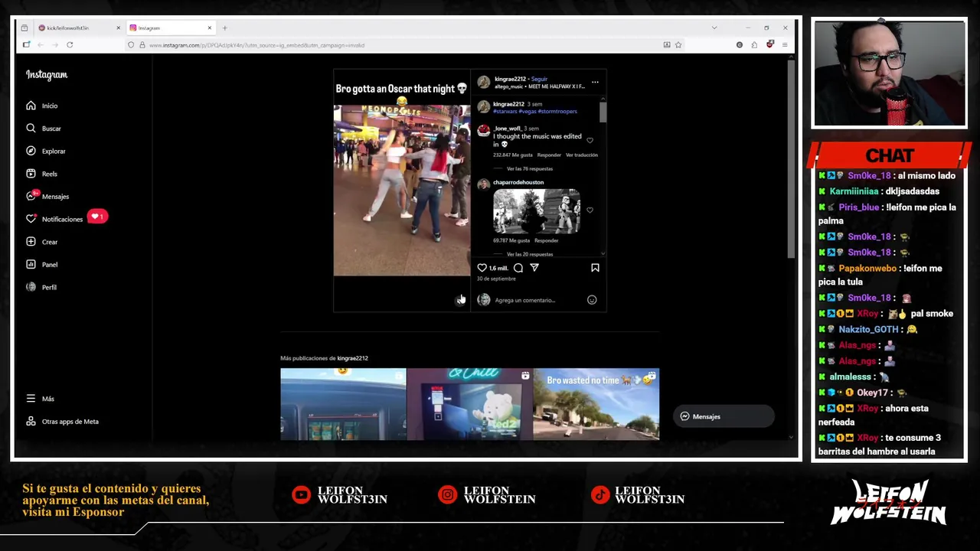The width and height of the screenshot is (980, 551).
Task: Click the comments panel scrollbar
Action: pos(603,112)
